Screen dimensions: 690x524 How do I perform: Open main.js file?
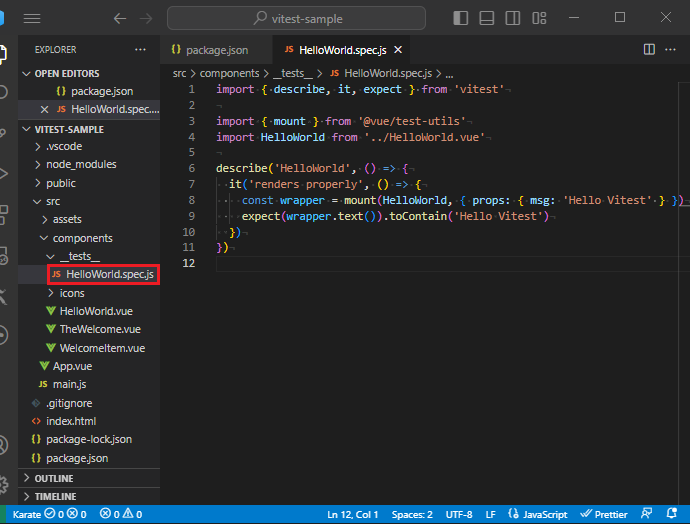(89, 384)
